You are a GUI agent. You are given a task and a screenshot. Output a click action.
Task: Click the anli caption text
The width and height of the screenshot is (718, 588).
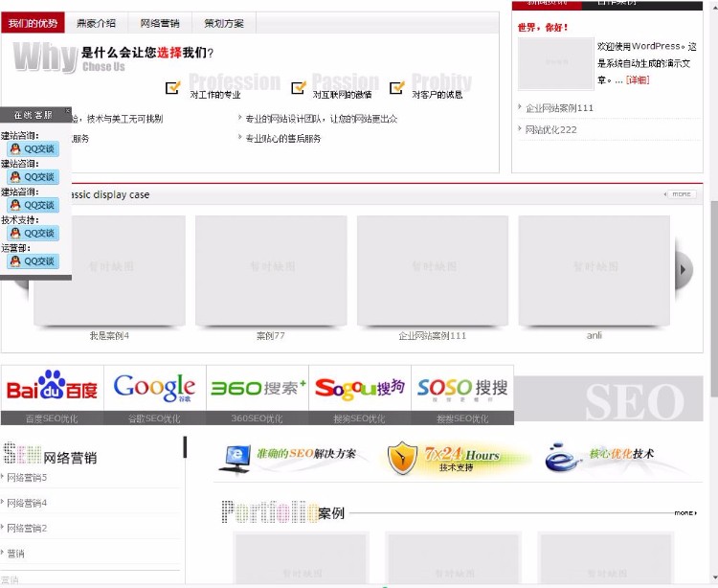[x=595, y=335]
